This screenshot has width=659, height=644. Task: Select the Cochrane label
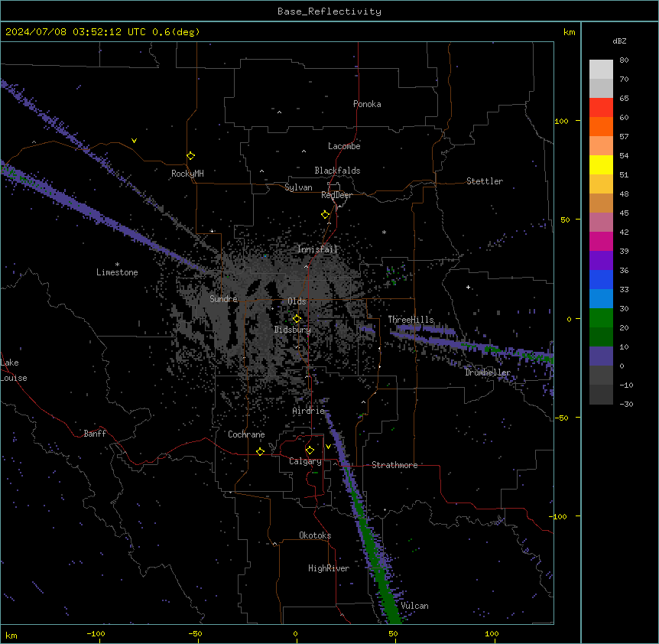click(246, 434)
